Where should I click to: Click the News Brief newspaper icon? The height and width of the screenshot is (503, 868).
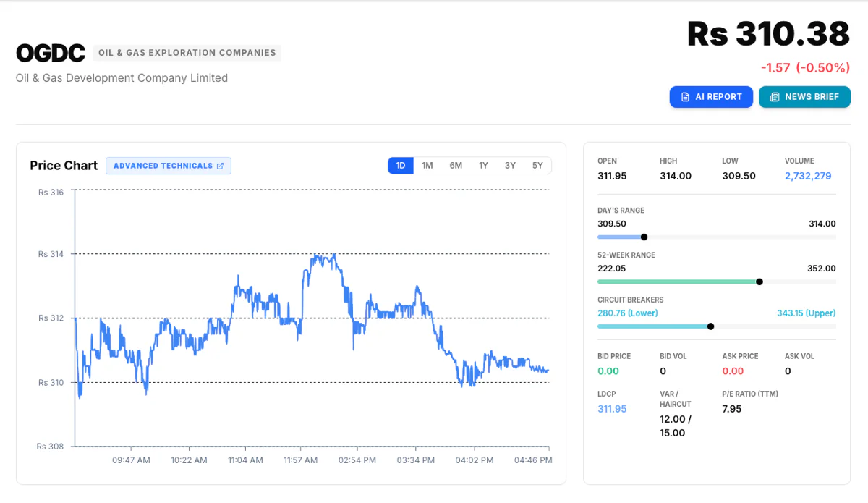(774, 97)
